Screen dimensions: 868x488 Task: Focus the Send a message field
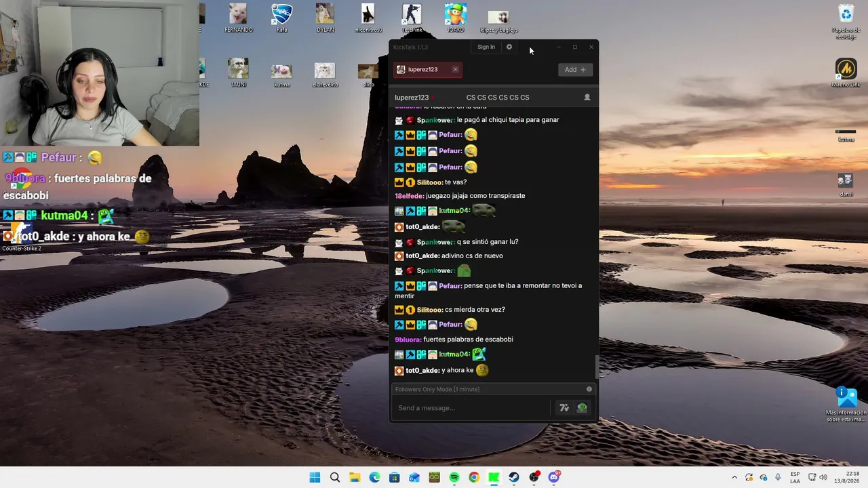coord(473,408)
